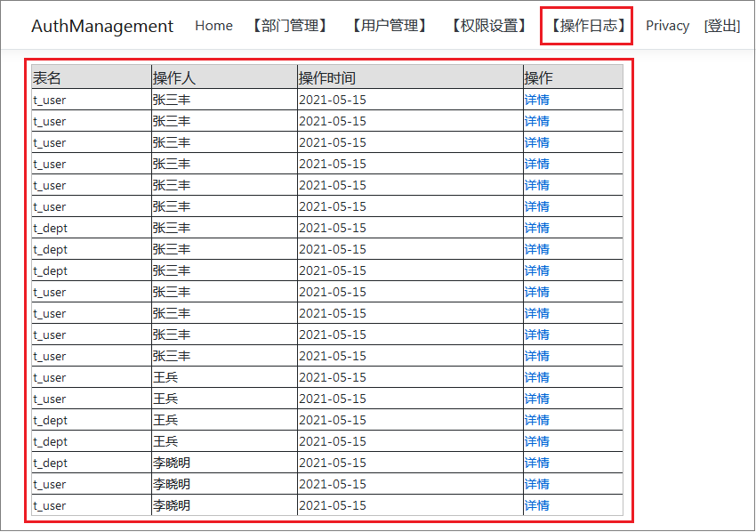Open 详情 for the 李晓明 t_dept row

[x=536, y=463]
